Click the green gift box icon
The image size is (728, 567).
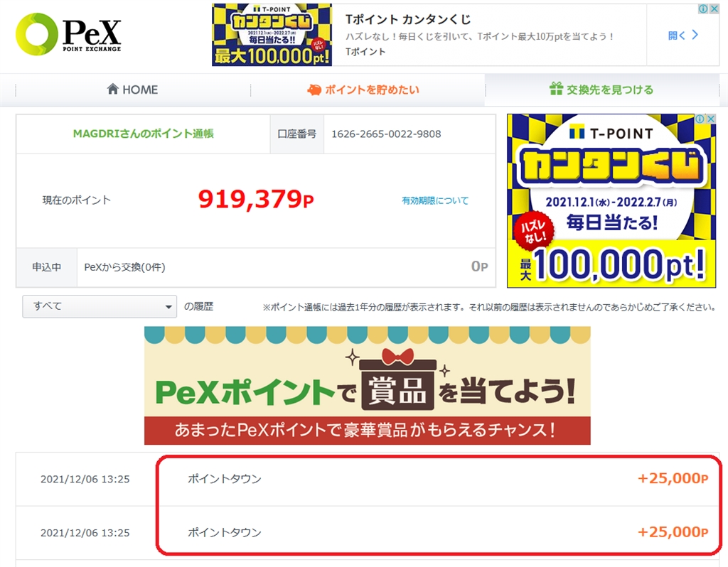556,89
